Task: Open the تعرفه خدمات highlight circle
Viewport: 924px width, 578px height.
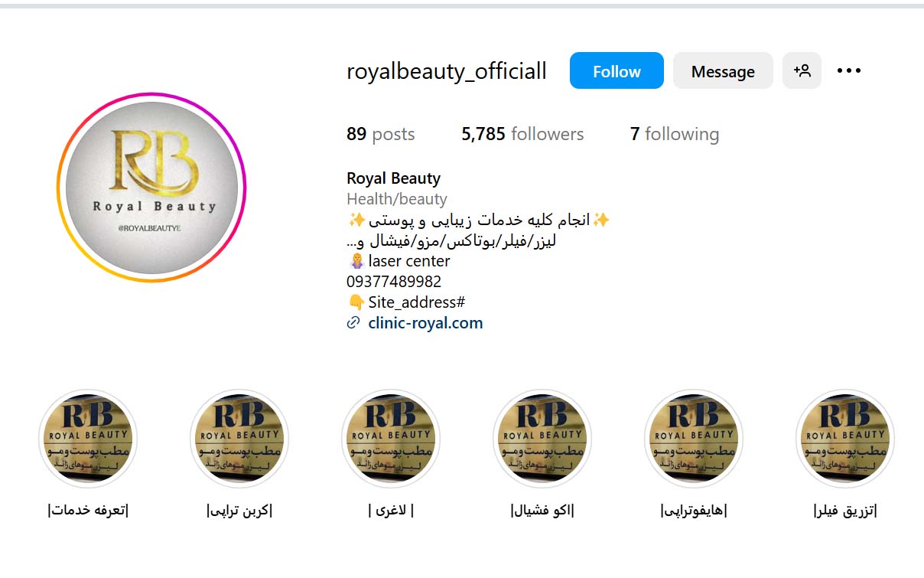Action: pos(88,439)
